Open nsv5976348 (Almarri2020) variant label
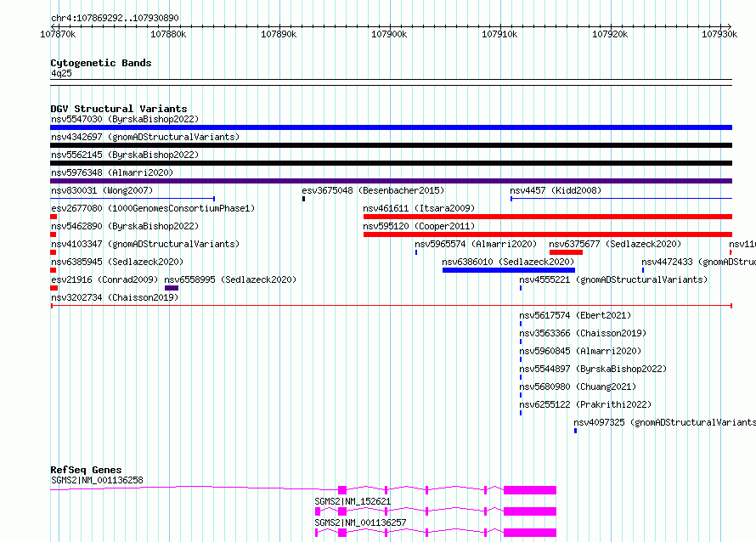 point(112,172)
